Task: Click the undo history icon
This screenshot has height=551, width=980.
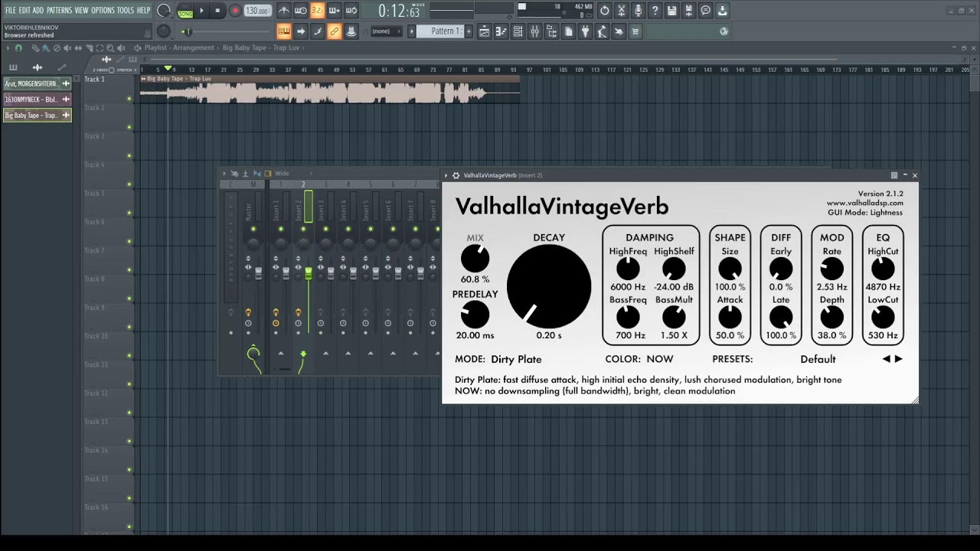Action: (x=604, y=11)
